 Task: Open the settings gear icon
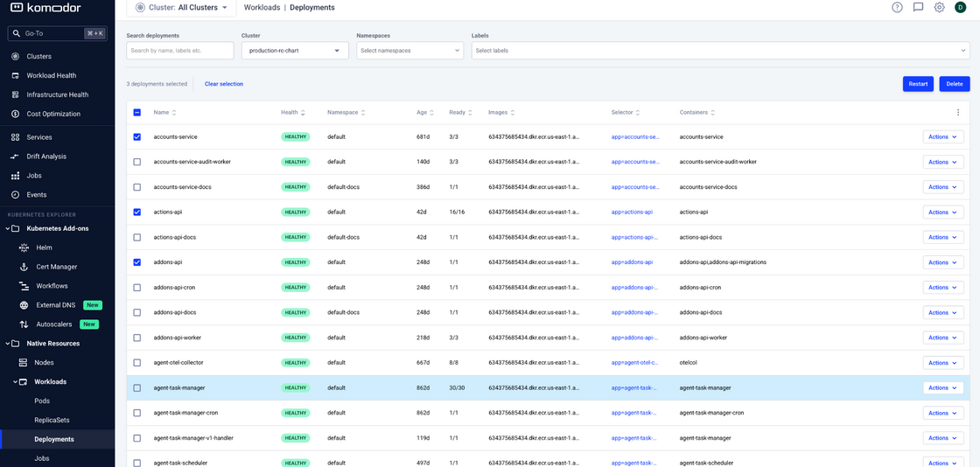click(939, 7)
